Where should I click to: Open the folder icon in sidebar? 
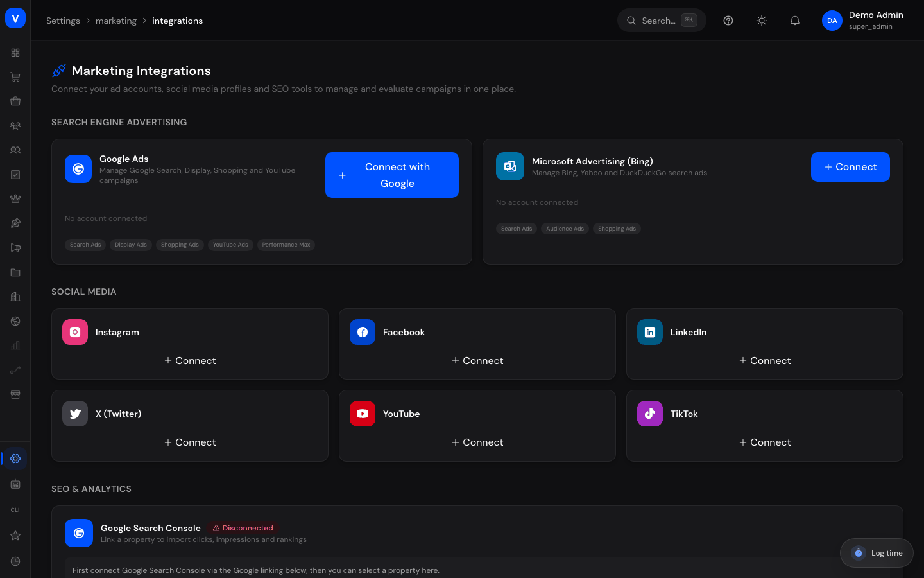15,272
